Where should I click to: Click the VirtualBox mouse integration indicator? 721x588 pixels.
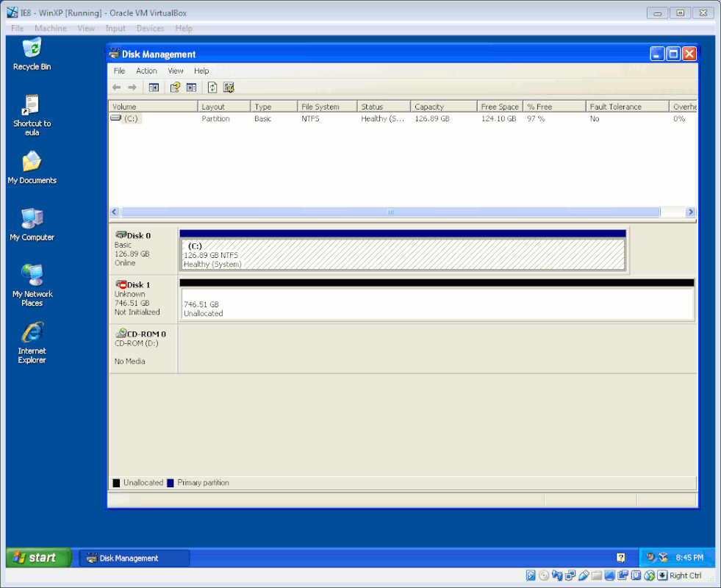click(x=649, y=575)
